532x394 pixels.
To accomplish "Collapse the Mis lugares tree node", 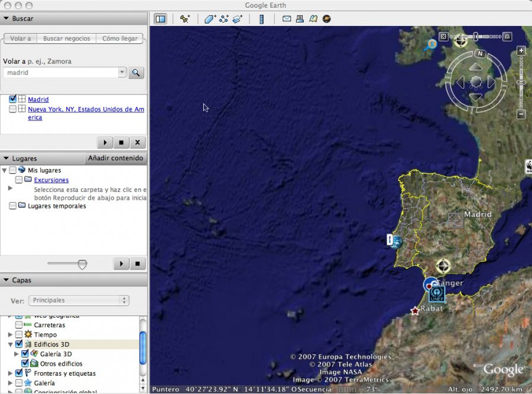I will click(4, 170).
